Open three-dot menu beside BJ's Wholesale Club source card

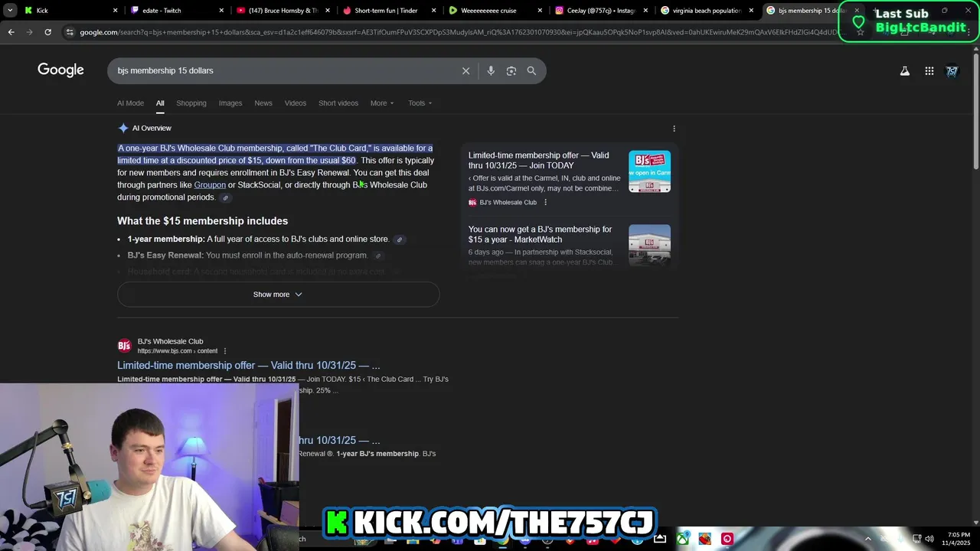coord(545,203)
